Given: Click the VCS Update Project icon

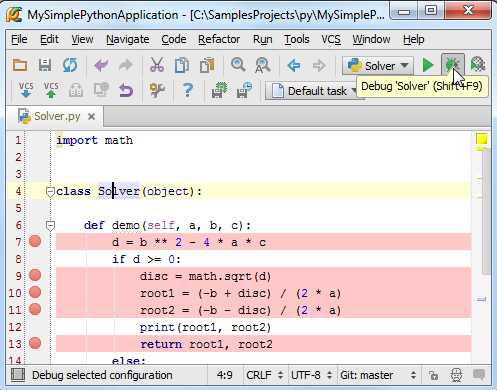Looking at the screenshot, I should (x=26, y=90).
